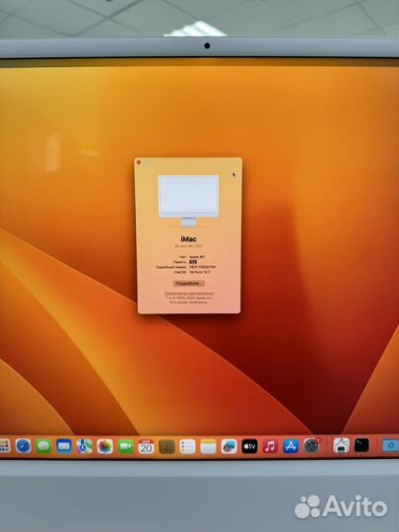Launch Reminders from the Dock
The height and width of the screenshot is (532, 399).
[x=187, y=446]
